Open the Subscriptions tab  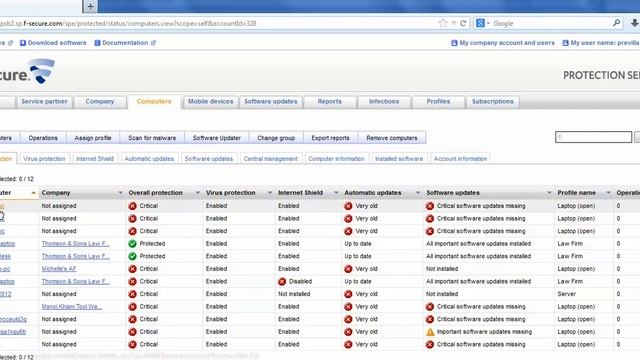point(493,102)
